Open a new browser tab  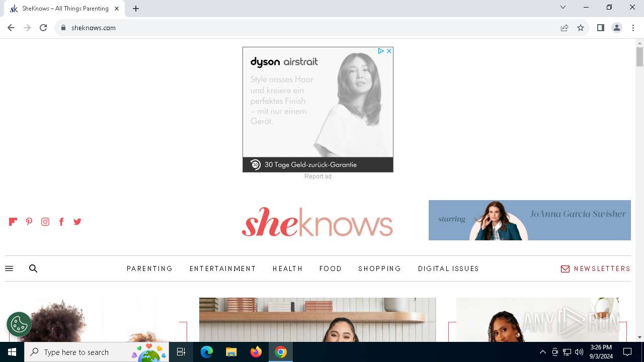[x=136, y=9]
